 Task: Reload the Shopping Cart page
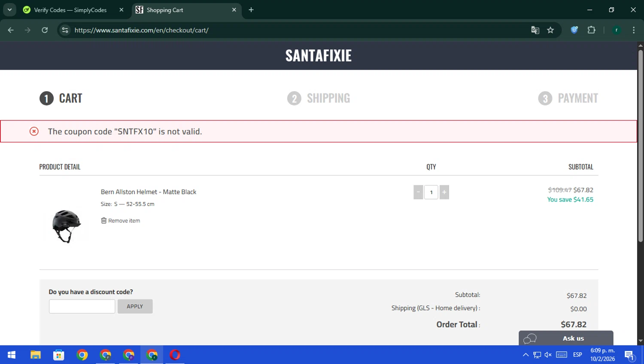pyautogui.click(x=45, y=30)
